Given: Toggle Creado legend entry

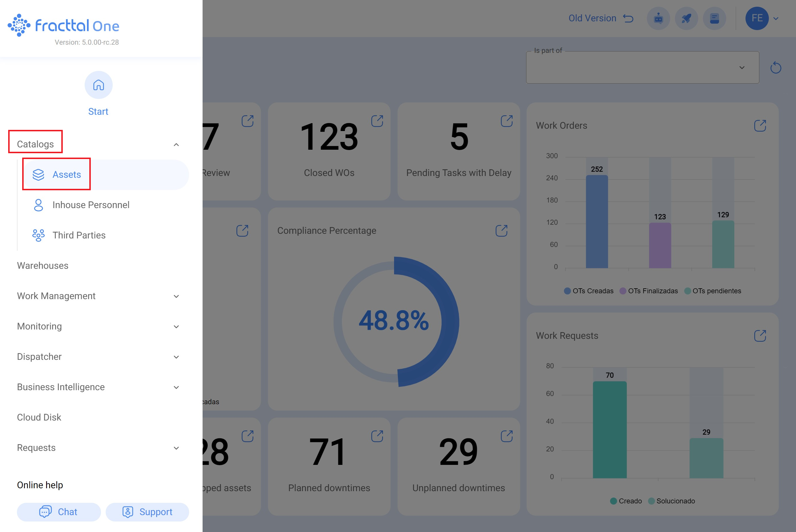Looking at the screenshot, I should pyautogui.click(x=626, y=501).
